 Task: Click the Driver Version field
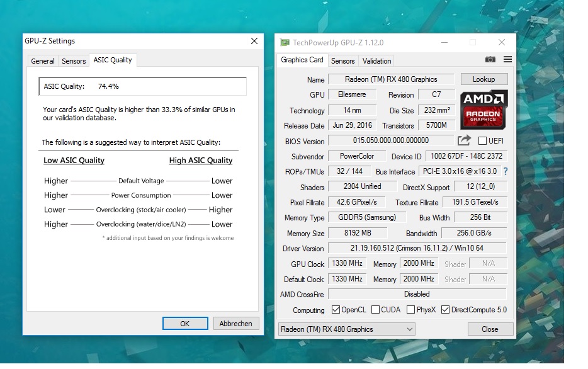pos(417,248)
